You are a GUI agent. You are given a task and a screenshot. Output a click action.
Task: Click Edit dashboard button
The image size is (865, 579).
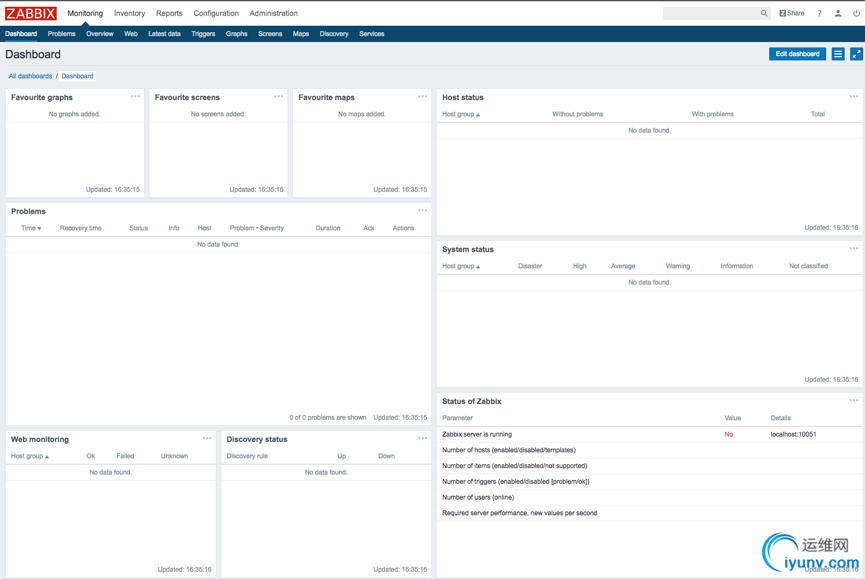click(x=797, y=54)
